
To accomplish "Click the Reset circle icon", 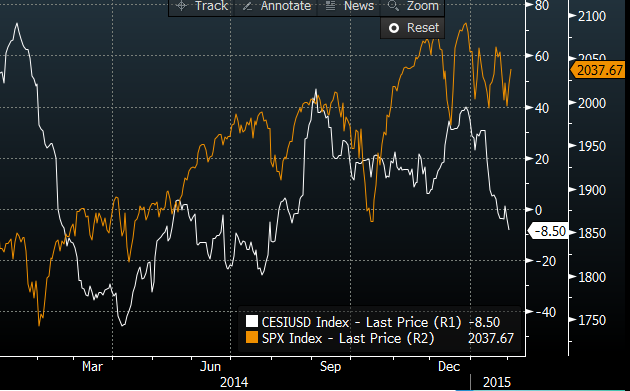I will [x=394, y=28].
